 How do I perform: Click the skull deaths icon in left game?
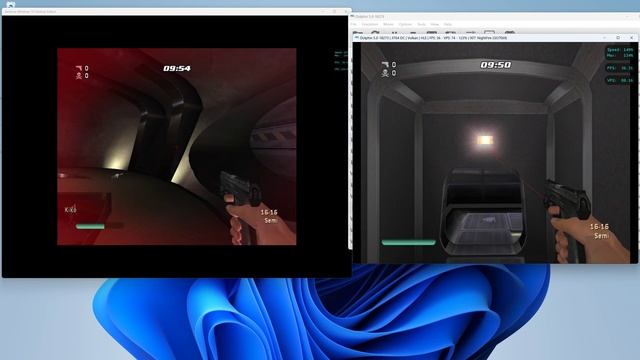79,76
